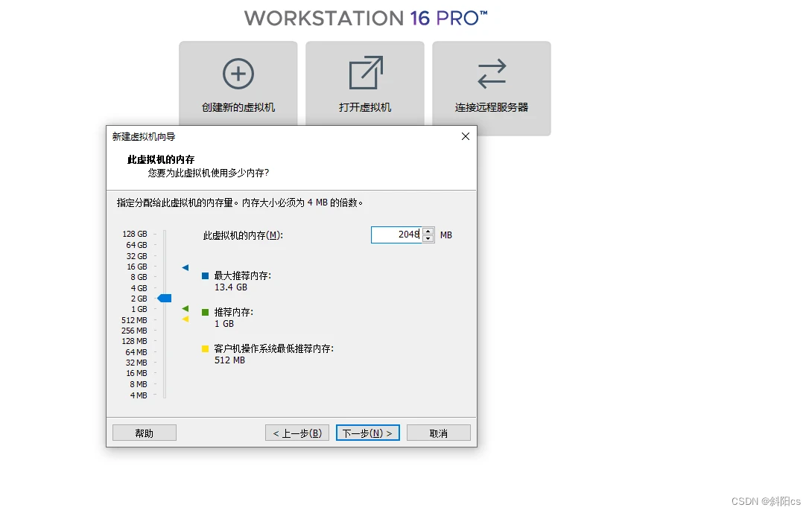This screenshot has width=812, height=513.
Task: Go back with the < 上一步(B) button
Action: coord(296,433)
